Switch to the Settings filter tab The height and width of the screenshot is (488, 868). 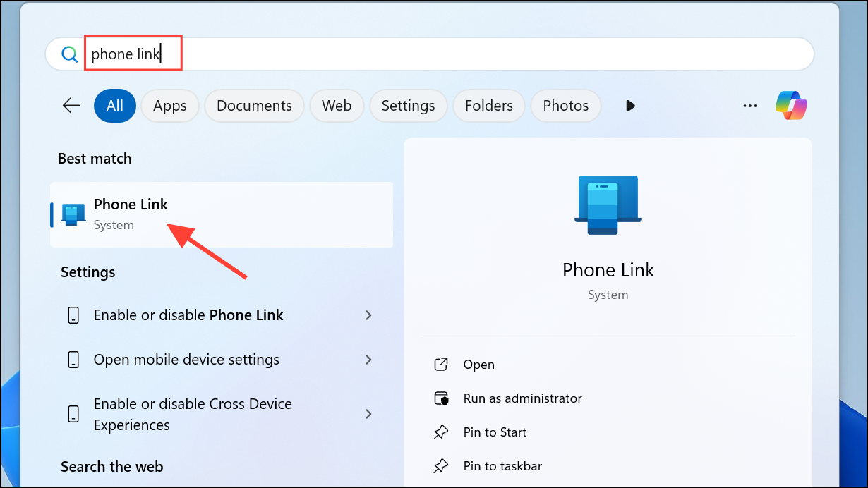[x=408, y=106]
